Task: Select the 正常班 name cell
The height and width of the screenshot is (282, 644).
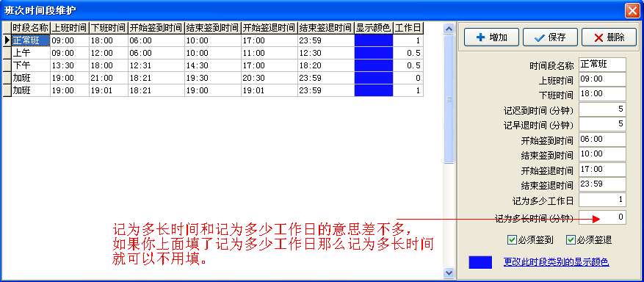Action: point(31,40)
